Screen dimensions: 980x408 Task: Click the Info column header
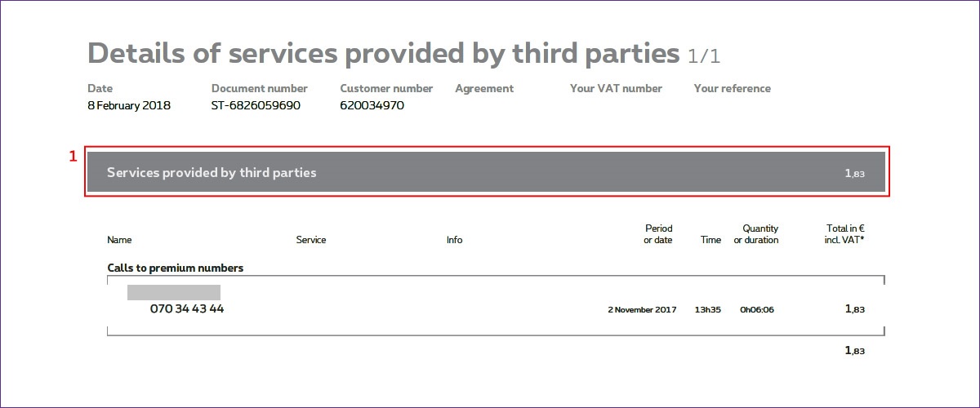coord(454,240)
